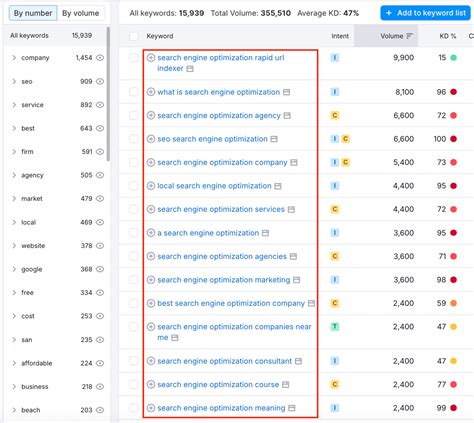Expand the 'company' keyword group
Screen dimensions: 474x423
tap(14, 58)
